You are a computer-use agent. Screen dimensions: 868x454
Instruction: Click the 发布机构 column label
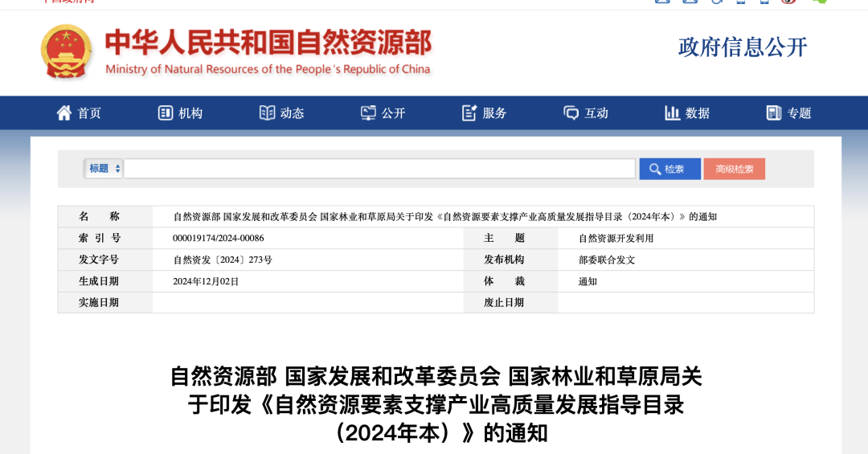(504, 259)
